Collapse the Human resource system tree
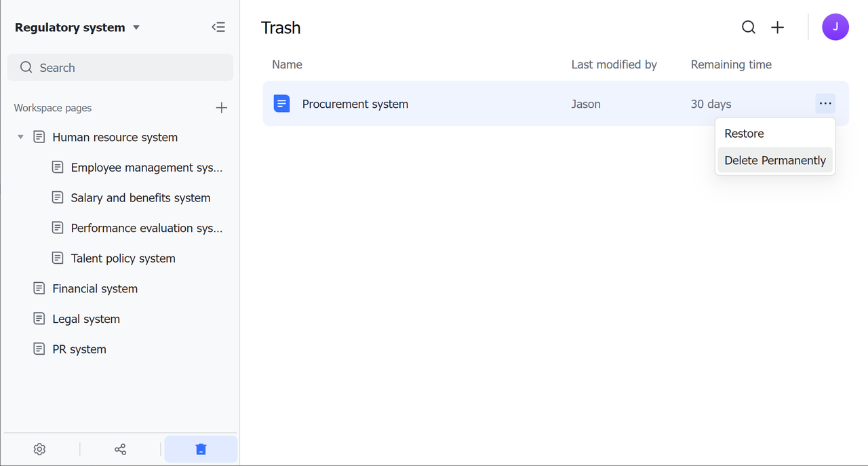The height and width of the screenshot is (466, 868). click(x=20, y=137)
